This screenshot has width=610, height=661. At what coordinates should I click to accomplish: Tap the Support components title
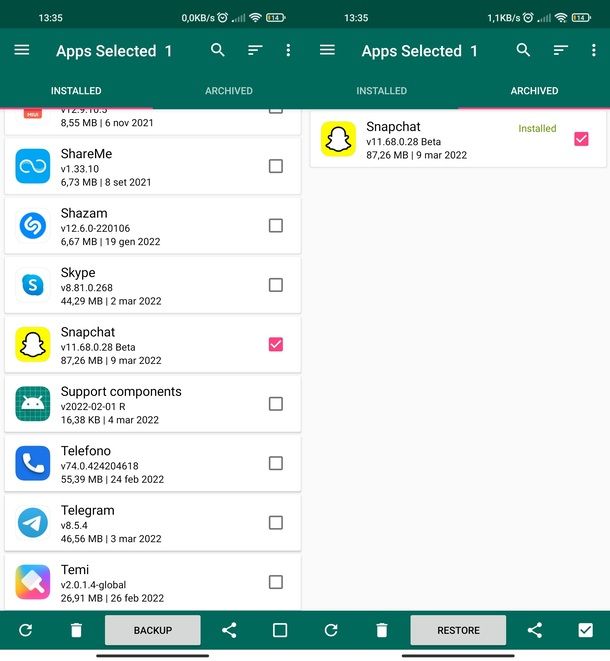[121, 392]
